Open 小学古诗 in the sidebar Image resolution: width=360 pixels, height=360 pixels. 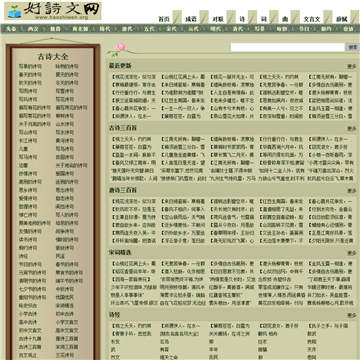(x=28, y=314)
